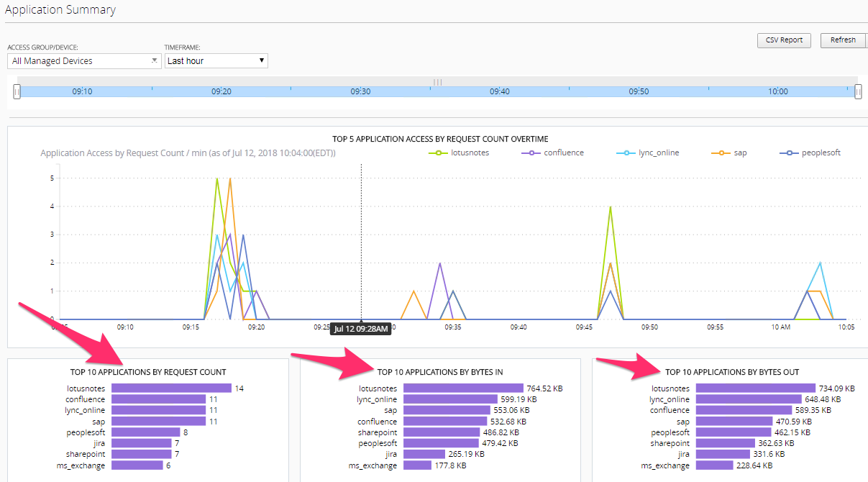Click the 09:28AM timeline marker on chart
Screen dimensions: 868x482
361,329
